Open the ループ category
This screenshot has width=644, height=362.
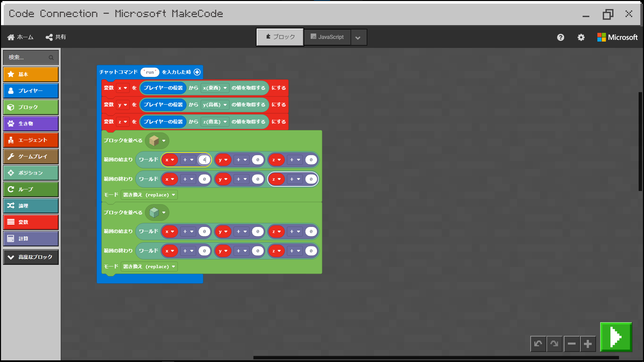coord(31,189)
